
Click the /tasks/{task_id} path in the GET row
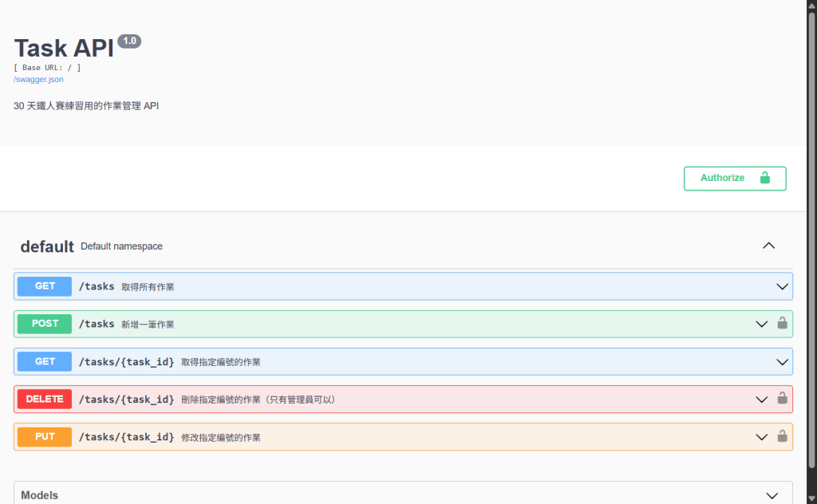click(127, 362)
